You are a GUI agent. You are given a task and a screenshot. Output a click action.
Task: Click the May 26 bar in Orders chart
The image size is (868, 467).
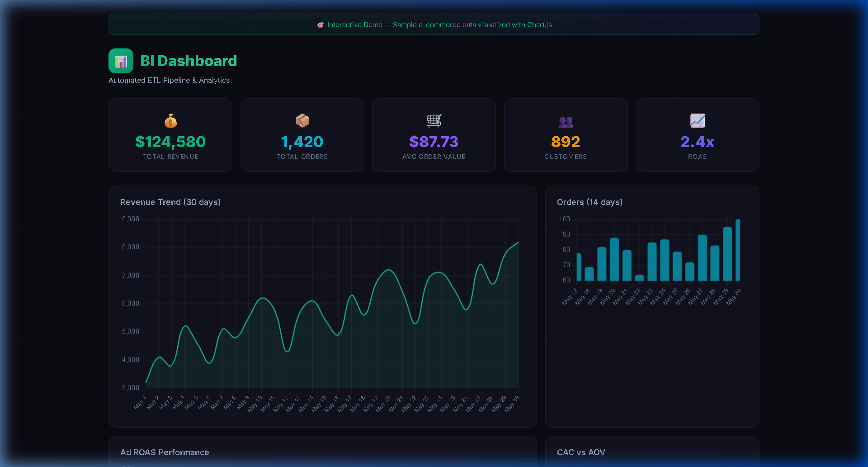click(x=689, y=272)
